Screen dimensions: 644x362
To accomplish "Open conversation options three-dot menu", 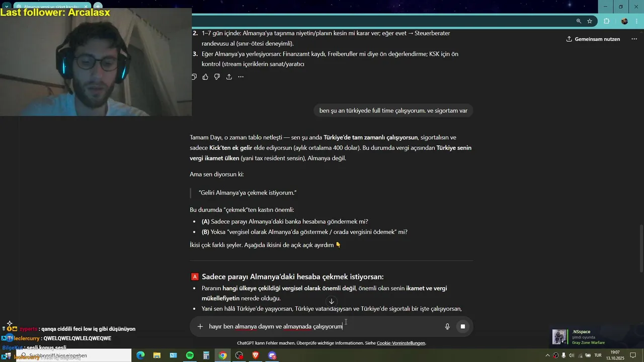I will (x=634, y=39).
